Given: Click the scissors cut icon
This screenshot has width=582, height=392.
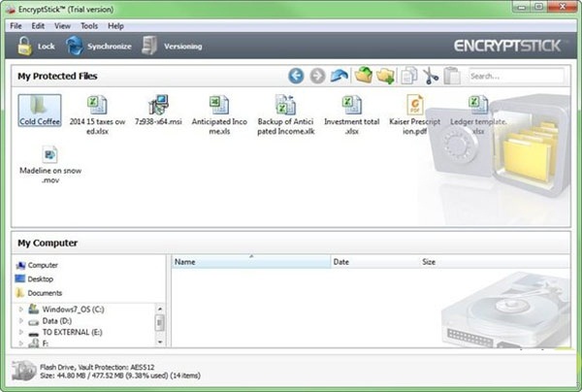Looking at the screenshot, I should click(431, 76).
